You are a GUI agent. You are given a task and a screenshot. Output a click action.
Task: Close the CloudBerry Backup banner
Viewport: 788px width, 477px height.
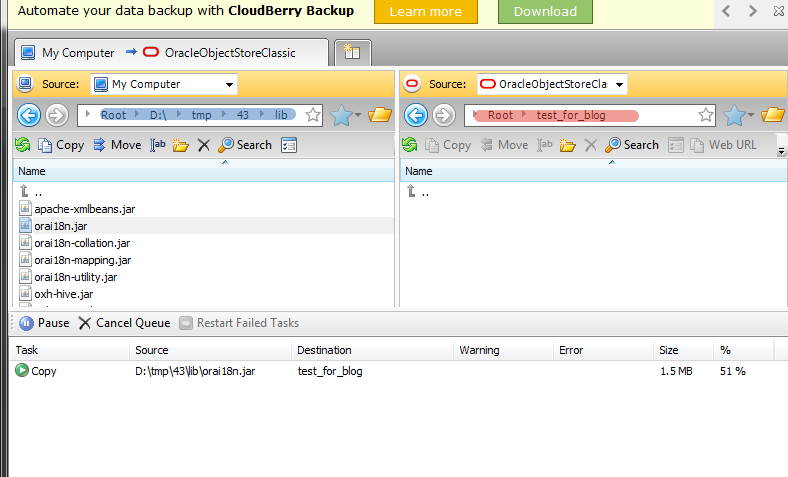click(x=778, y=11)
